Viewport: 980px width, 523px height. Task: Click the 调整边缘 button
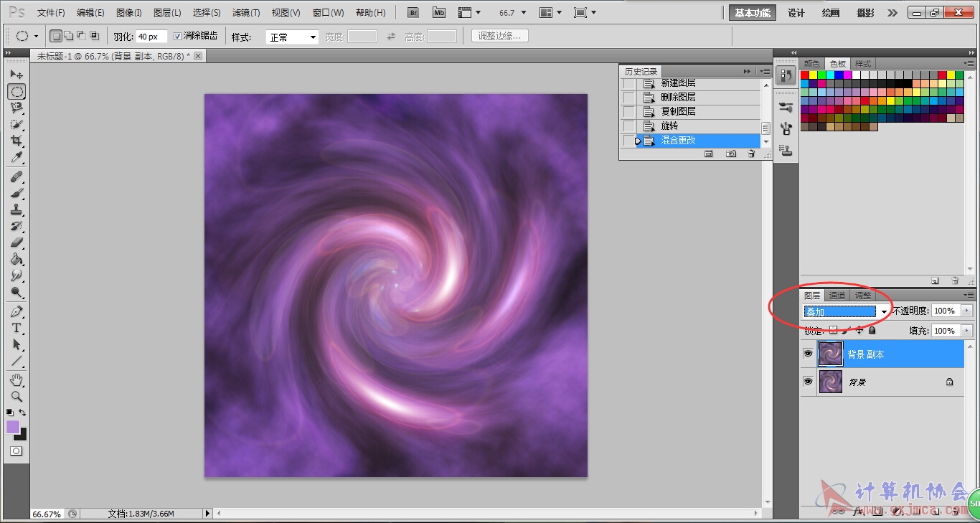500,36
